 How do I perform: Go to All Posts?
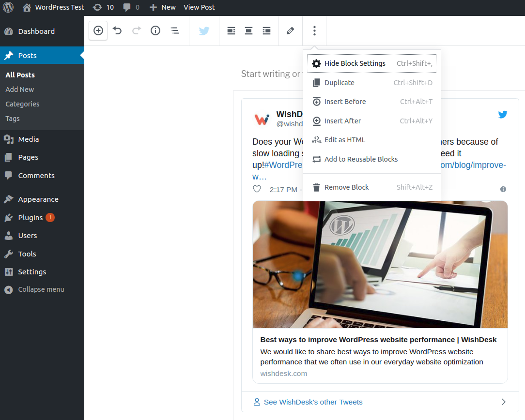20,75
